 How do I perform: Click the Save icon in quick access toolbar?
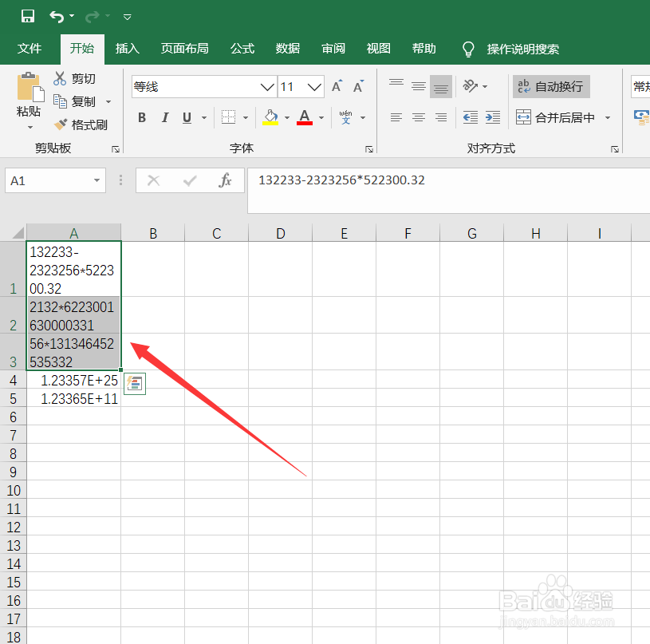[x=28, y=16]
